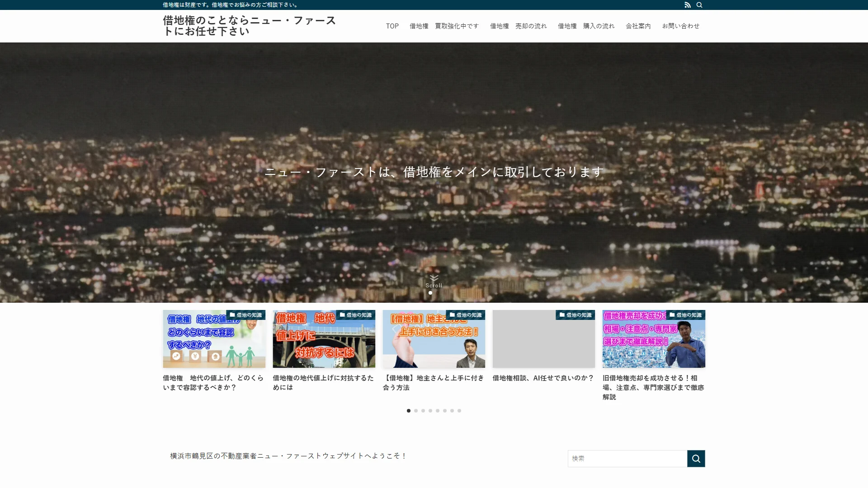Open お問い合わせ menu item
Screen dimensions: 868x488
[681, 26]
